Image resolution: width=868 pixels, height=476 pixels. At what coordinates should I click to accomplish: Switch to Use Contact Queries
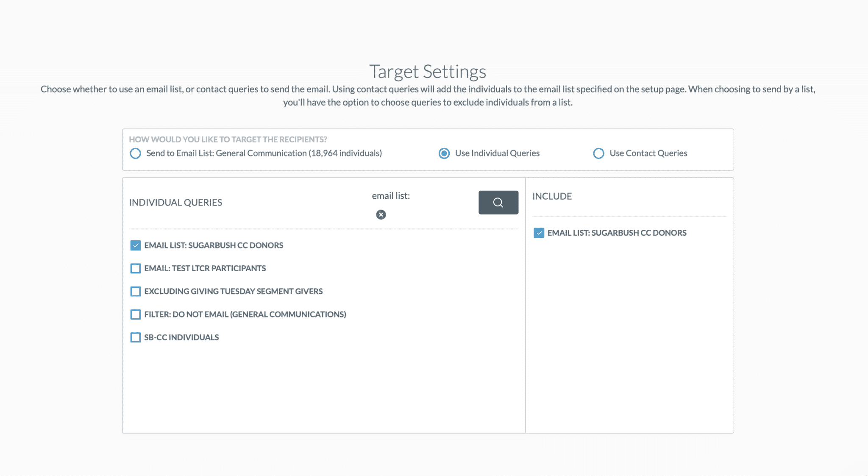(598, 153)
